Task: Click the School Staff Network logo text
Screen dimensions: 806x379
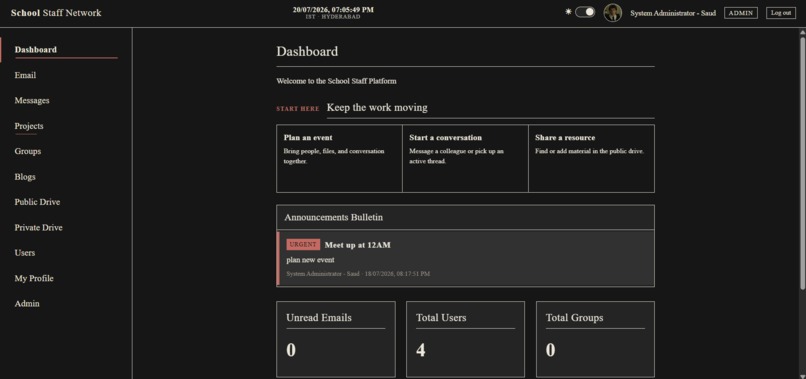Action: (x=56, y=13)
